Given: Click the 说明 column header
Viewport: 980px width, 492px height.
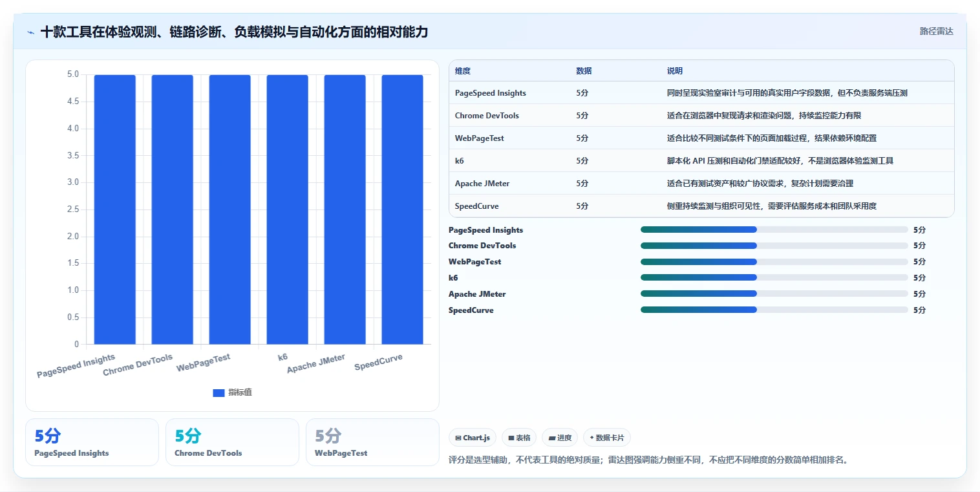Looking at the screenshot, I should point(675,71).
